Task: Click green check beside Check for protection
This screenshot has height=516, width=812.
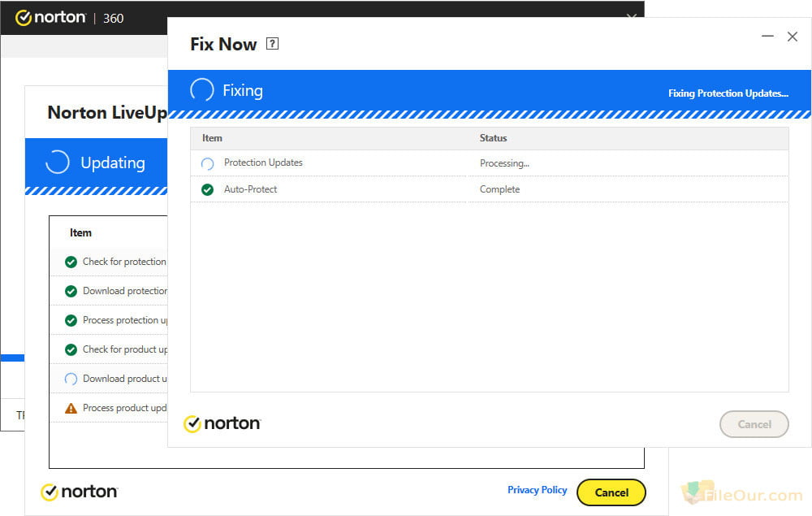Action: [x=71, y=262]
